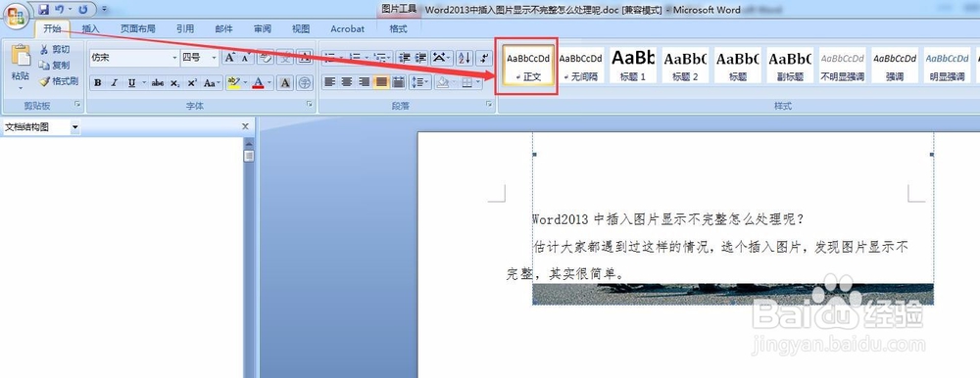Apply distributed alignment icon
Image resolution: width=980 pixels, height=378 pixels.
398,82
